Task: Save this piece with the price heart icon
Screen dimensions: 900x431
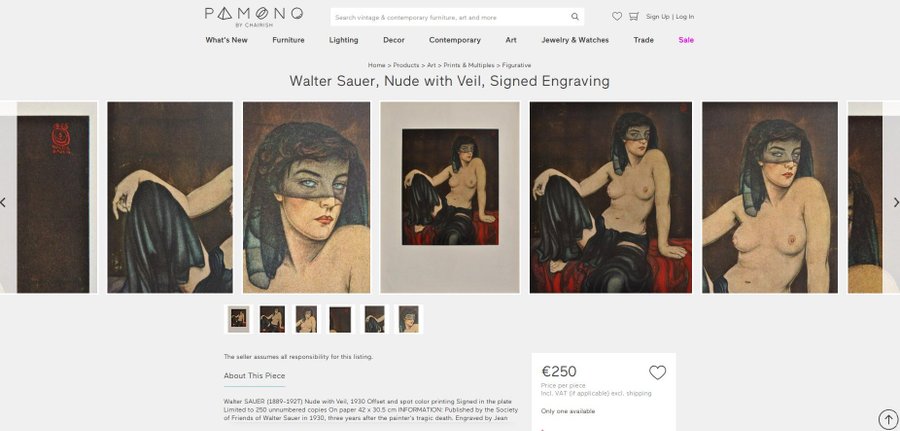Action: click(x=657, y=373)
